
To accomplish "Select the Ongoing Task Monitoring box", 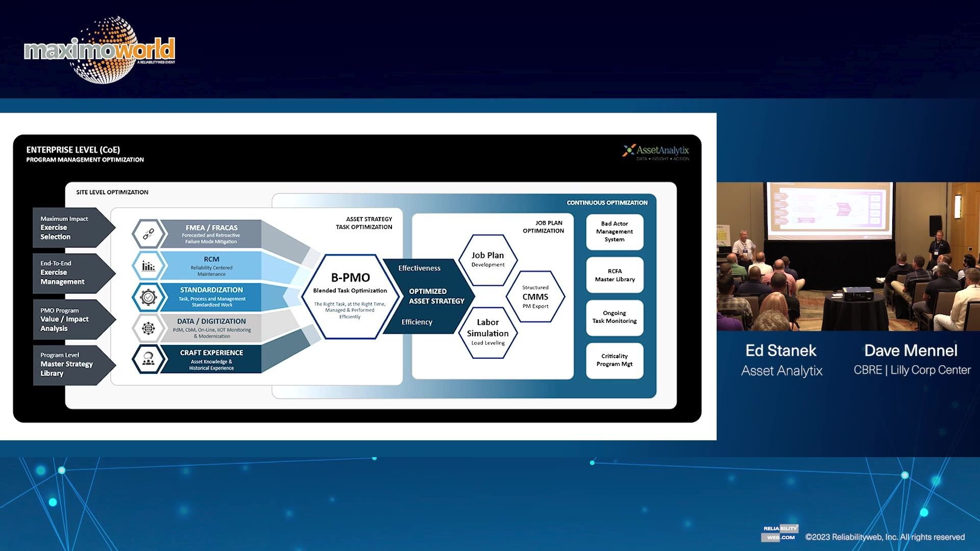I will pos(615,317).
